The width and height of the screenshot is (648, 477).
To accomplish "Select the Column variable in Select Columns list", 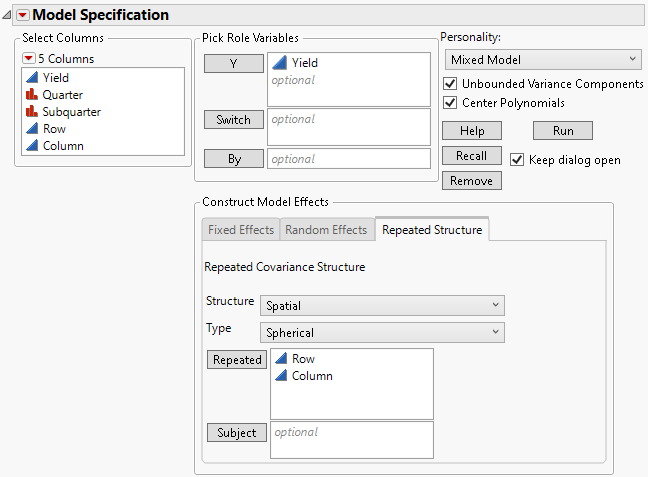I will [x=63, y=146].
